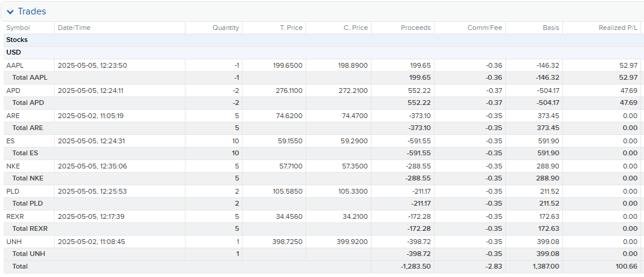Click the C. Price column header

click(x=355, y=28)
